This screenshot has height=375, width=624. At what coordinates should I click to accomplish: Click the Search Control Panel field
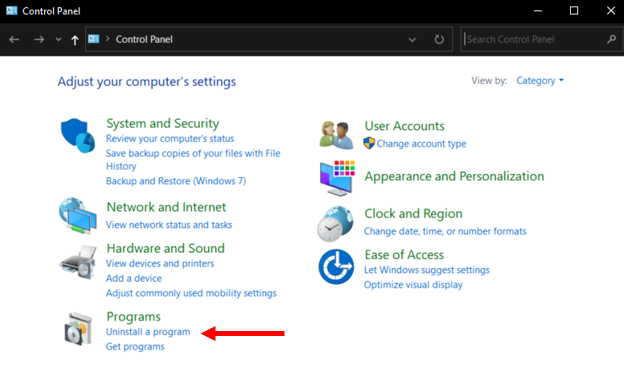click(533, 39)
